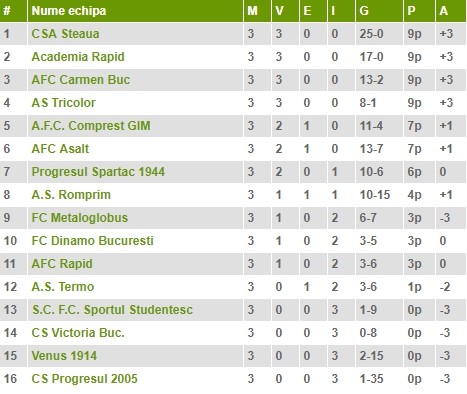Select the FC Metaloglobus team link

click(x=80, y=218)
